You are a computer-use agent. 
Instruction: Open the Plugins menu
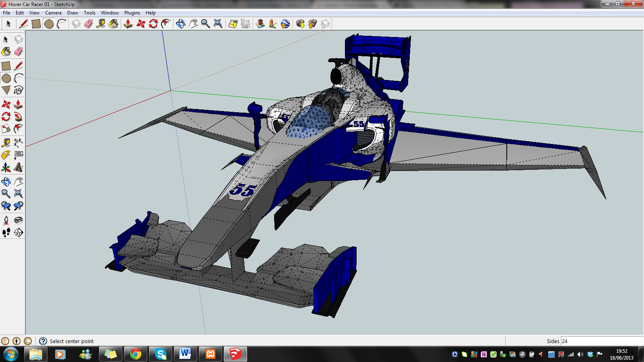coord(132,13)
